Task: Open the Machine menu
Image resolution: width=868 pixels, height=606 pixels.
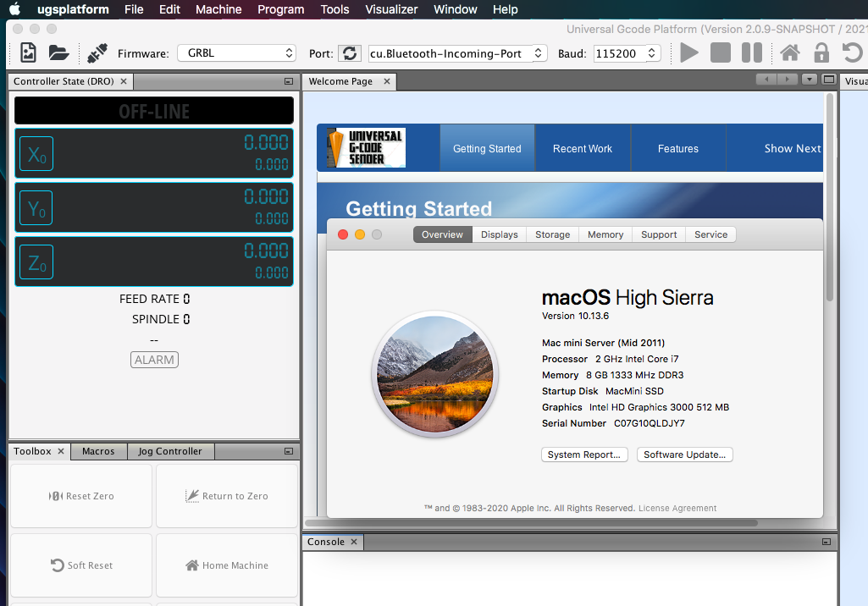Action: (218, 9)
